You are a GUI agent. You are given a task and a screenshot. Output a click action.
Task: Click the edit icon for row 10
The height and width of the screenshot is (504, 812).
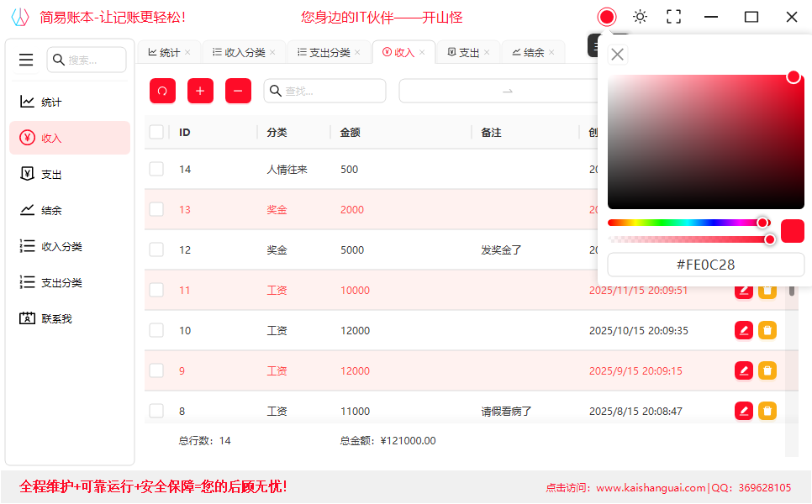point(744,330)
